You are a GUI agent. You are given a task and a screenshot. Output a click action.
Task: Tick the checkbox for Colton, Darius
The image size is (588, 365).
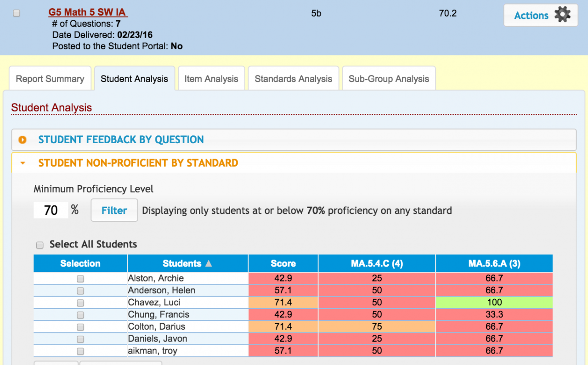80,327
